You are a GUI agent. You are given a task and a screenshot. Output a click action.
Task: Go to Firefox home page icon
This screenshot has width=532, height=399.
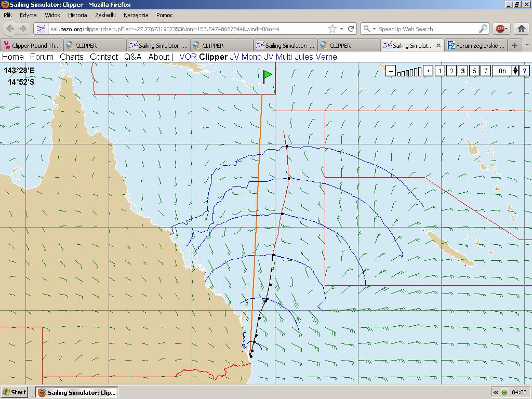(x=522, y=29)
